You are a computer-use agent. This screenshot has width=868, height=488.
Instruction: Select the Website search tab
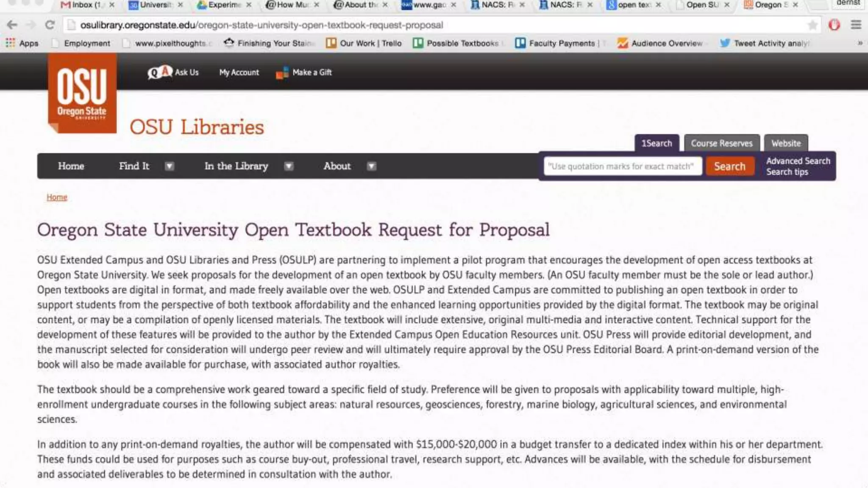[786, 143]
